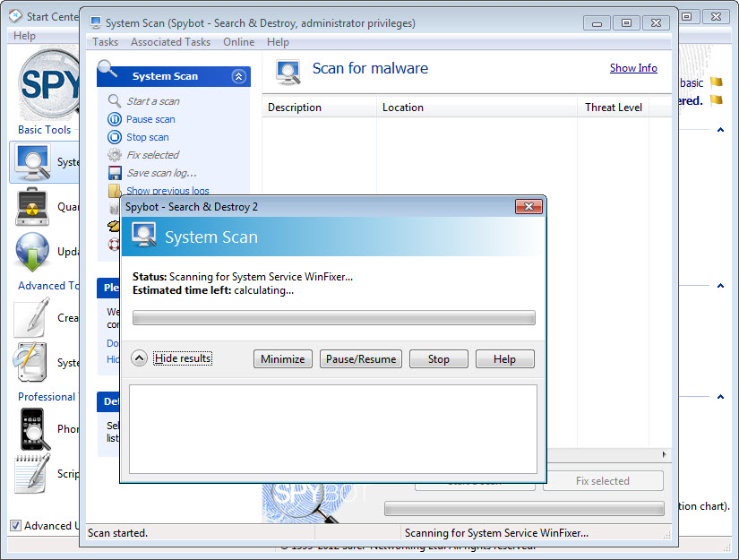Open the Help menu in System Scan window

point(278,42)
